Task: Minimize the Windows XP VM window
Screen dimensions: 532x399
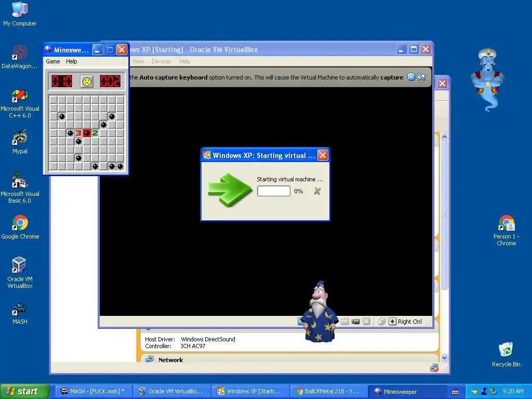Action: 402,49
